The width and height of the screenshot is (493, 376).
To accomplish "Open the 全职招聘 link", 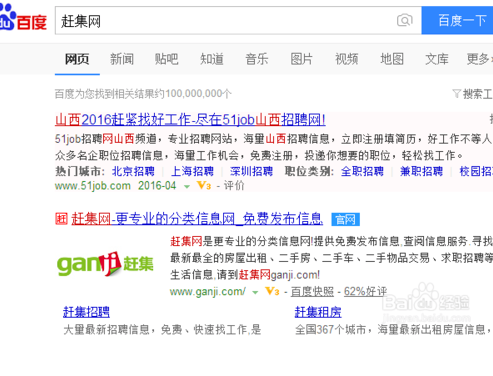I will pyautogui.click(x=362, y=171).
